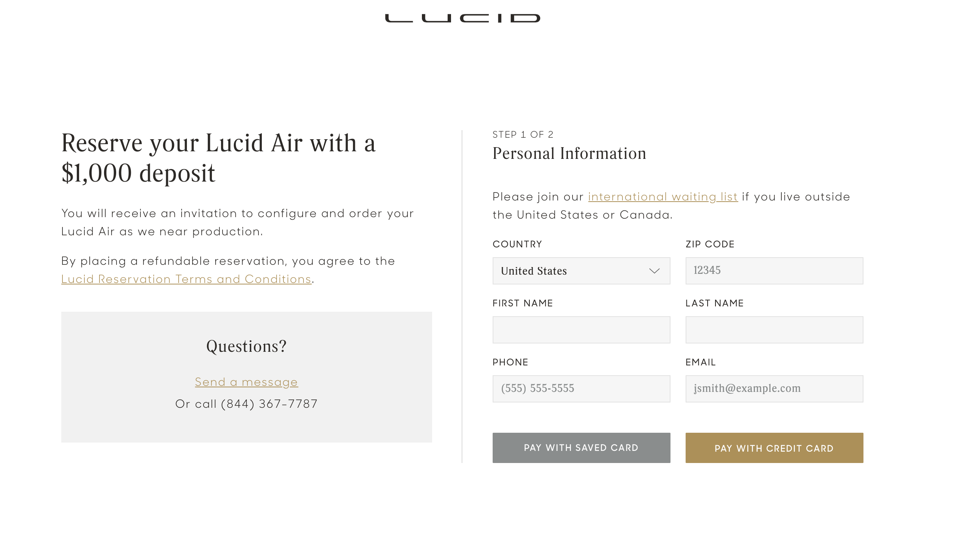Open Lucid Reservation Terms and Conditions link
Screen dimensions: 980x550
(x=187, y=279)
